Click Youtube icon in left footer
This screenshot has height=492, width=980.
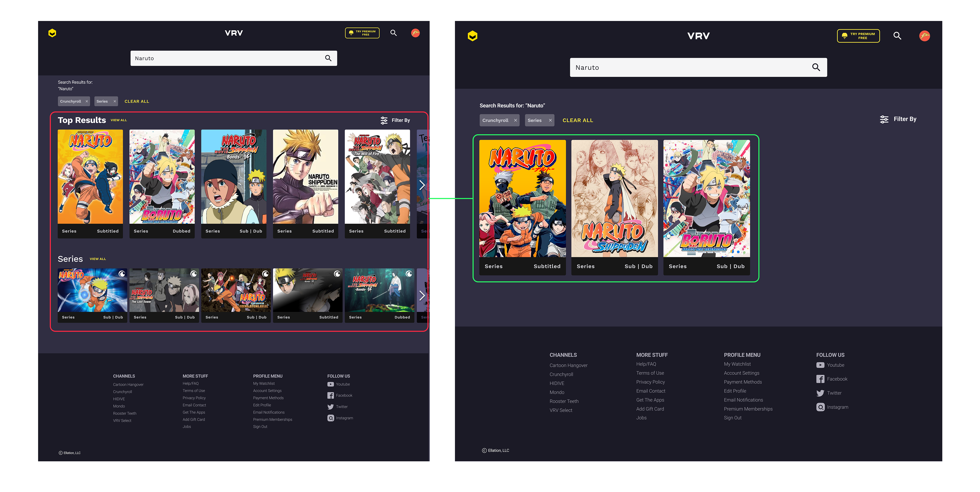pos(330,384)
